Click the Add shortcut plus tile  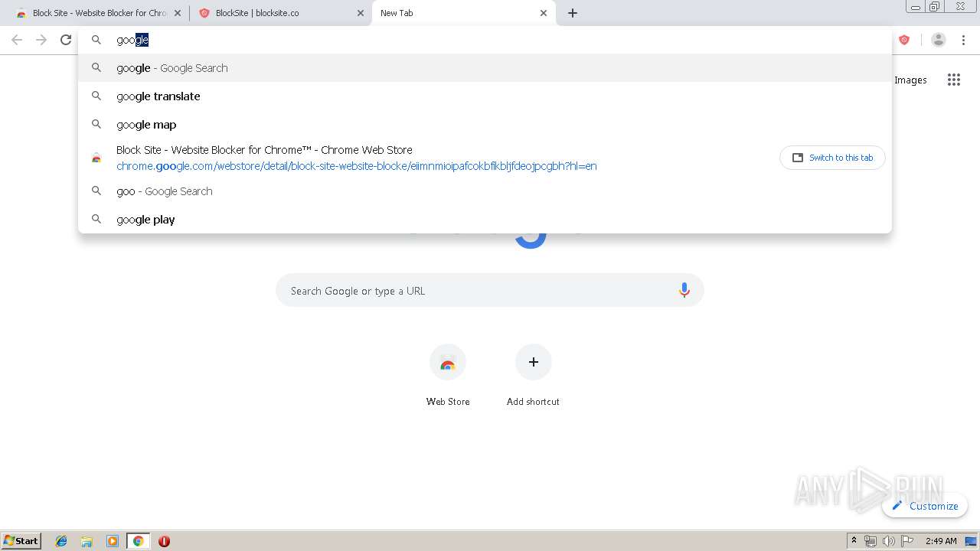(x=534, y=362)
